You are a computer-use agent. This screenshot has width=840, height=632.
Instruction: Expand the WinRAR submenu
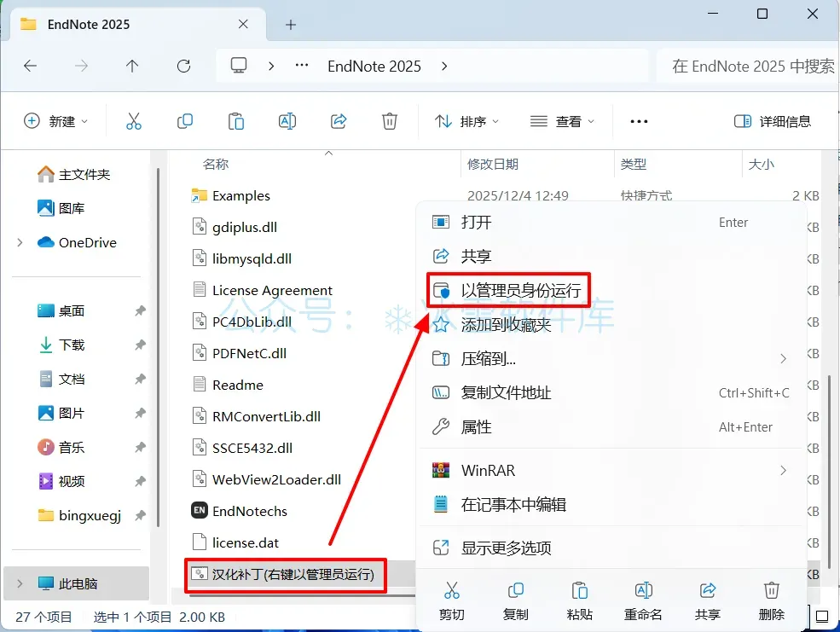[x=783, y=470]
